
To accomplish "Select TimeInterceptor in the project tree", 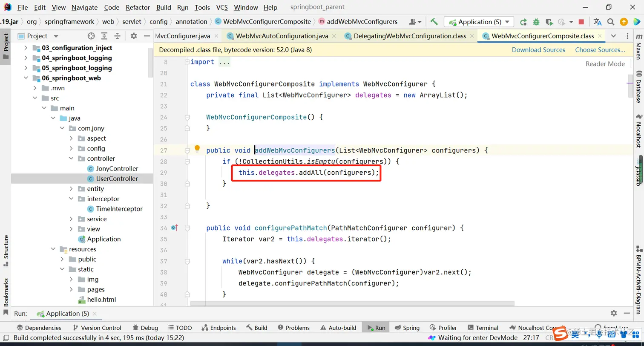I will click(x=119, y=209).
